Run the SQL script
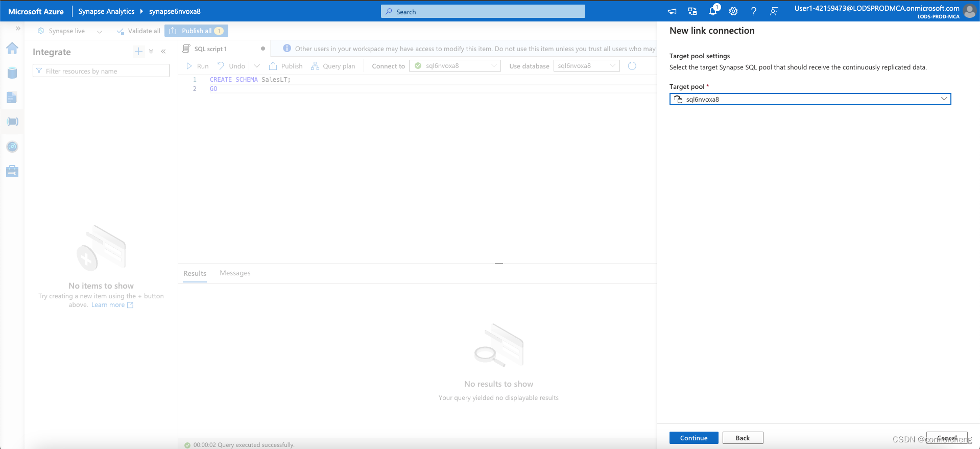980x449 pixels. tap(197, 66)
